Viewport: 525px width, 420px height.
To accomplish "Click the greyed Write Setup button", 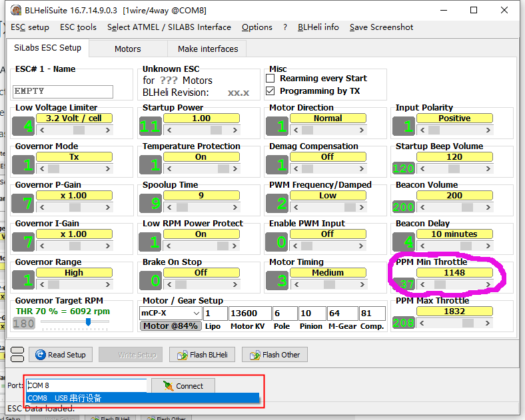I will [x=131, y=355].
